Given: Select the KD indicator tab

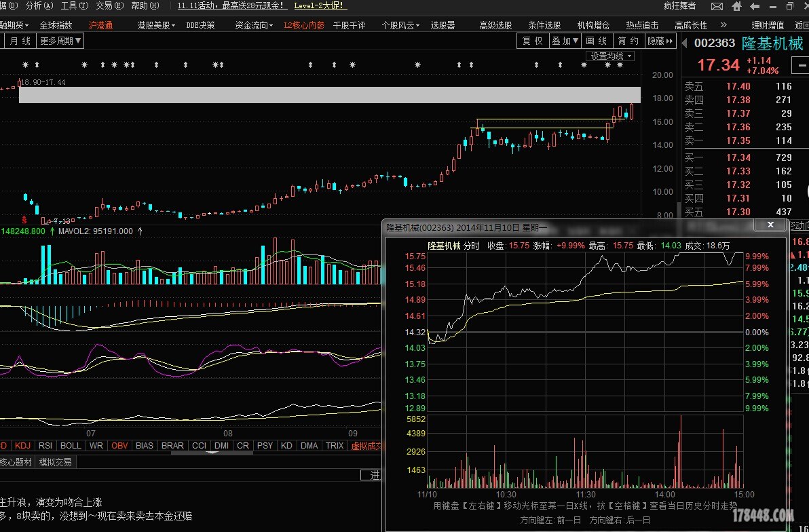Looking at the screenshot, I should (287, 445).
